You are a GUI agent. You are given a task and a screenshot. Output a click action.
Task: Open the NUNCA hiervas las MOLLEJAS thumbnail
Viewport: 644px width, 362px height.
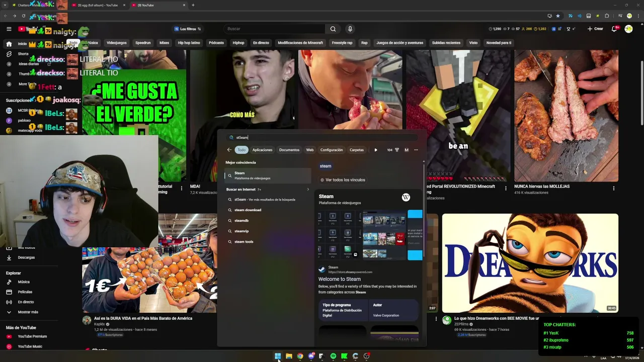coord(566,116)
